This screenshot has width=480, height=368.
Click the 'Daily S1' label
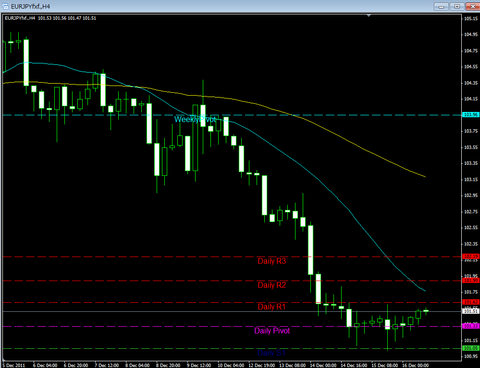(271, 353)
